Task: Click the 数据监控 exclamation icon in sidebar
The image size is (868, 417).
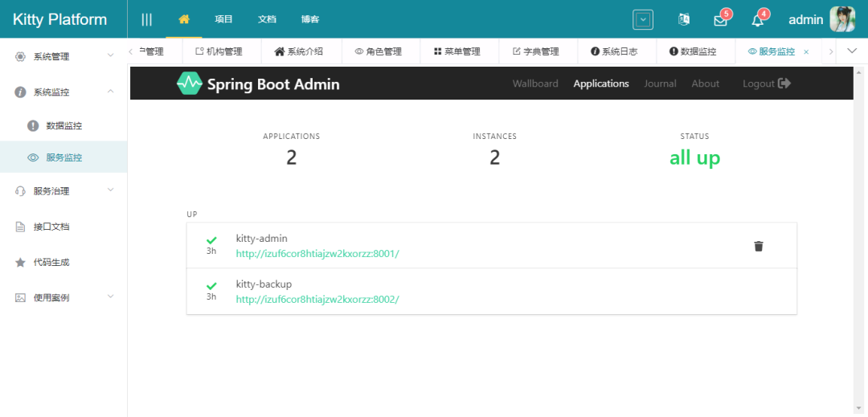Action: pyautogui.click(x=33, y=125)
